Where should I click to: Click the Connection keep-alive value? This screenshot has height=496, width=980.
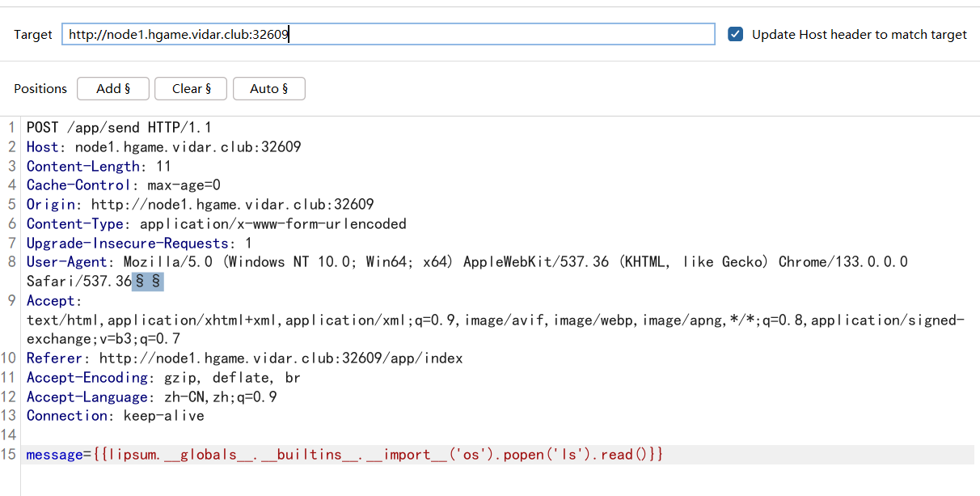pos(163,416)
